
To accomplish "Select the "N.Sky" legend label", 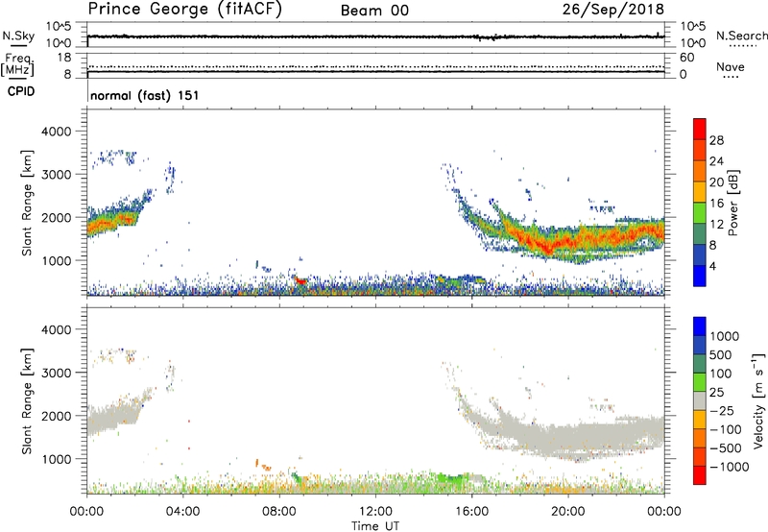I will pyautogui.click(x=18, y=36).
